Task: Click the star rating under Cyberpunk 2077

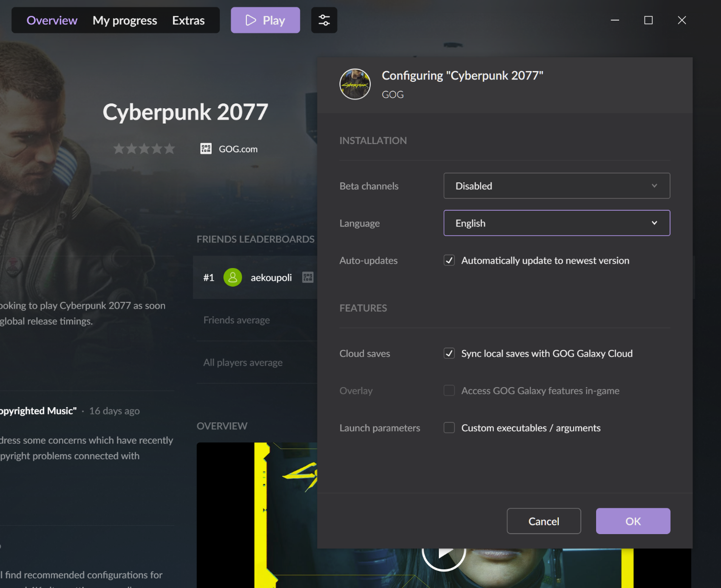Action: 144,148
